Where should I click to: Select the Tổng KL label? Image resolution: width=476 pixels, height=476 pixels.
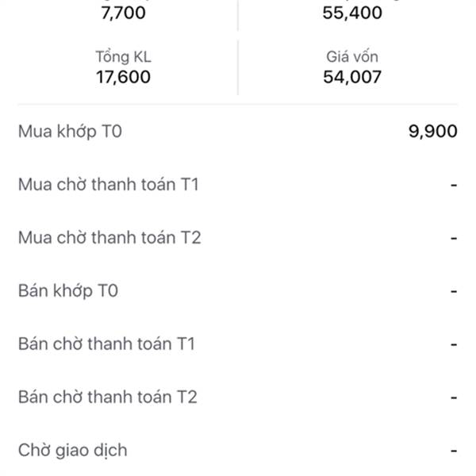[123, 57]
